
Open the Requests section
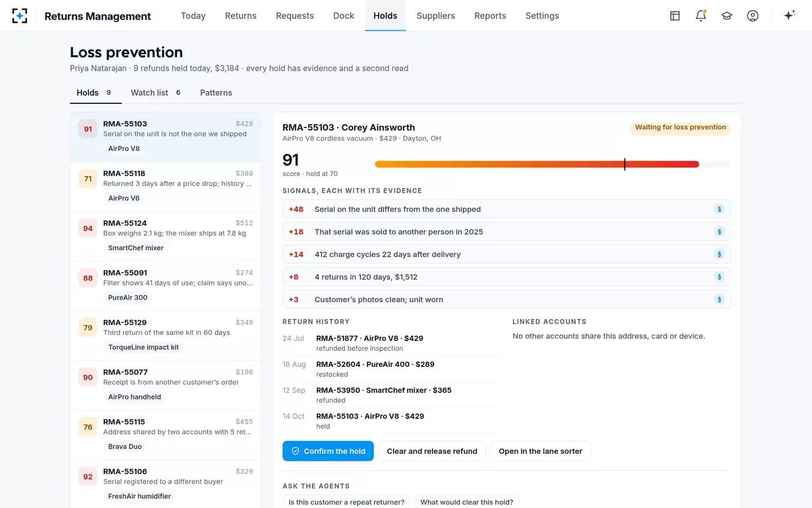tap(295, 16)
